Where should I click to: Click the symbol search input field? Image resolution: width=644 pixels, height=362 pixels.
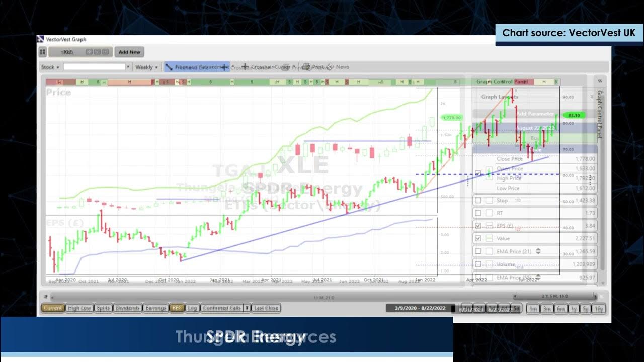pos(94,67)
